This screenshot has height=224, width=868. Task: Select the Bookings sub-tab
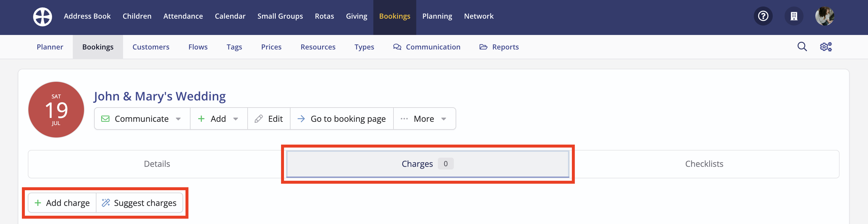tap(98, 47)
